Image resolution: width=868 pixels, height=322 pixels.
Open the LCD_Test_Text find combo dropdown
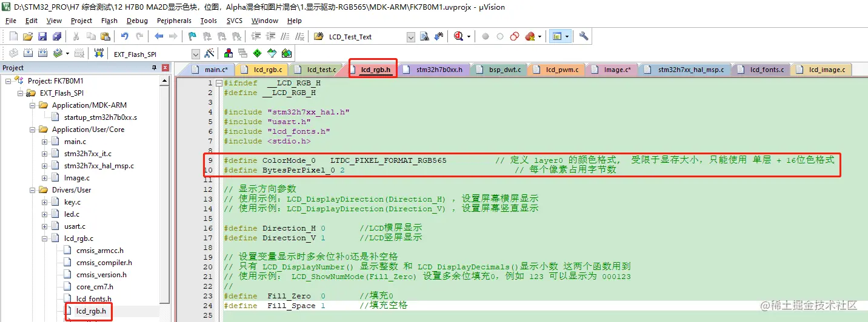click(411, 37)
